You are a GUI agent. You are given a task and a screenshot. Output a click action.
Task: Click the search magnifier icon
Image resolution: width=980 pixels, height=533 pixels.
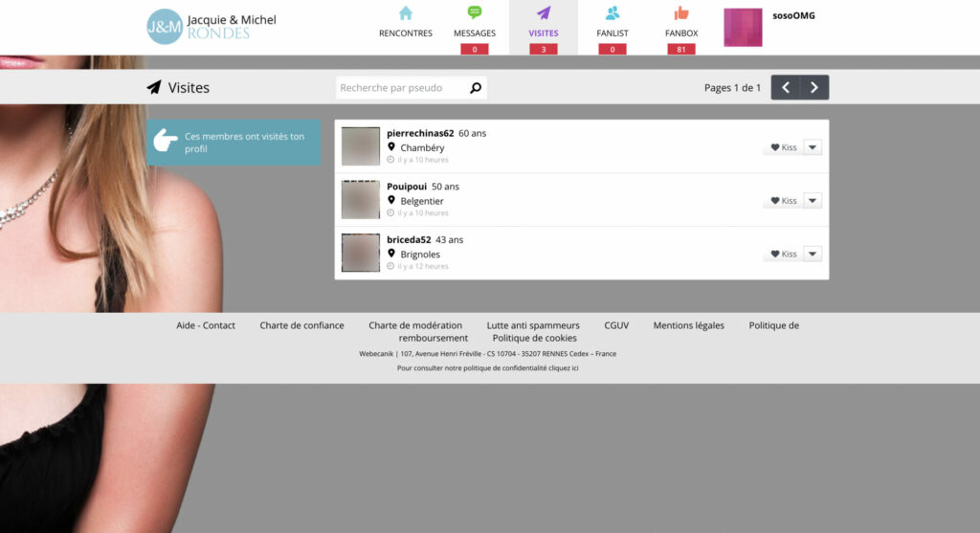pos(476,88)
